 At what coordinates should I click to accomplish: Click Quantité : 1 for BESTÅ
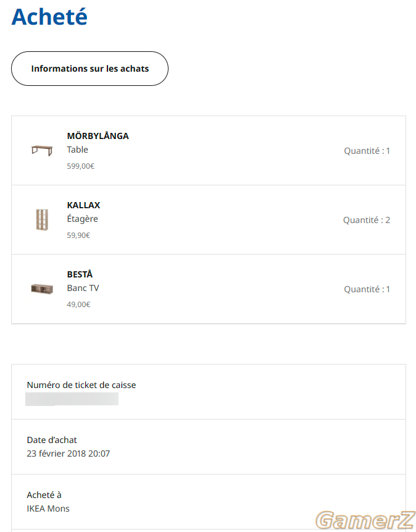point(367,289)
